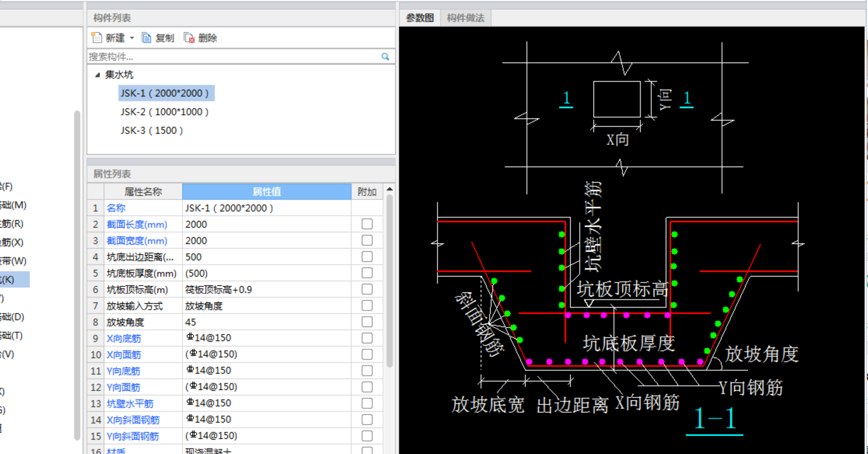This screenshot has height=454, width=868.
Task: Tick 附加 checkbox for X向底筋
Action: (367, 338)
